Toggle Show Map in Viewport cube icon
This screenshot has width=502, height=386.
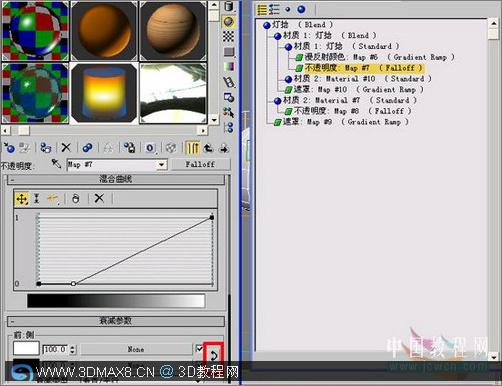171,148
